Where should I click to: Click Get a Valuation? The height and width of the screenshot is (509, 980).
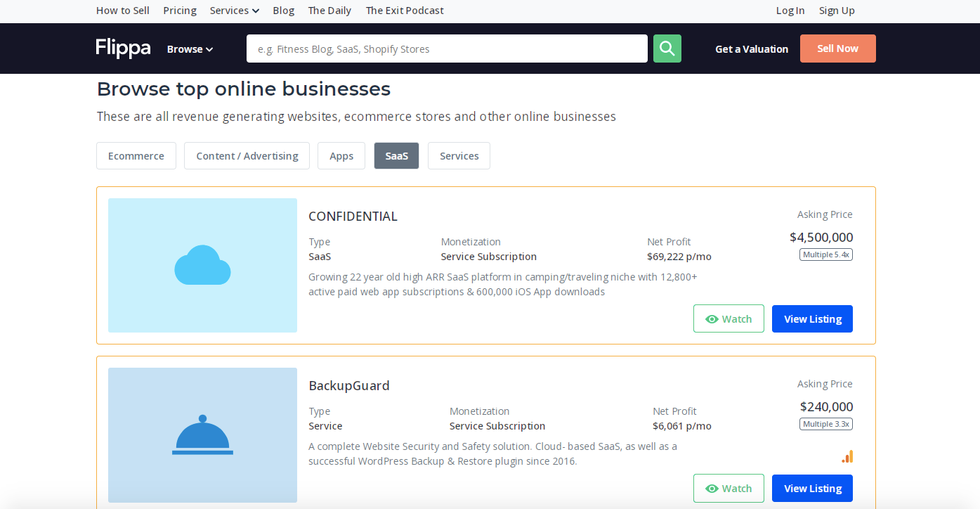752,49
